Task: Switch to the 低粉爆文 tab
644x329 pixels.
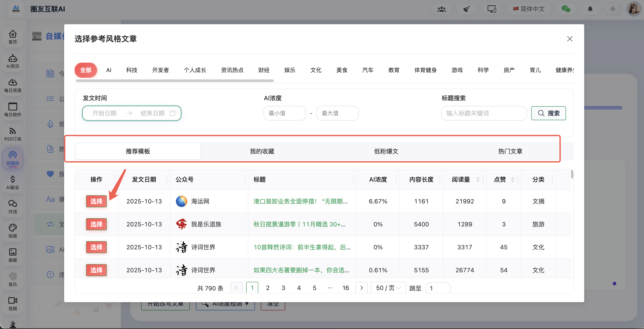Action: [386, 151]
